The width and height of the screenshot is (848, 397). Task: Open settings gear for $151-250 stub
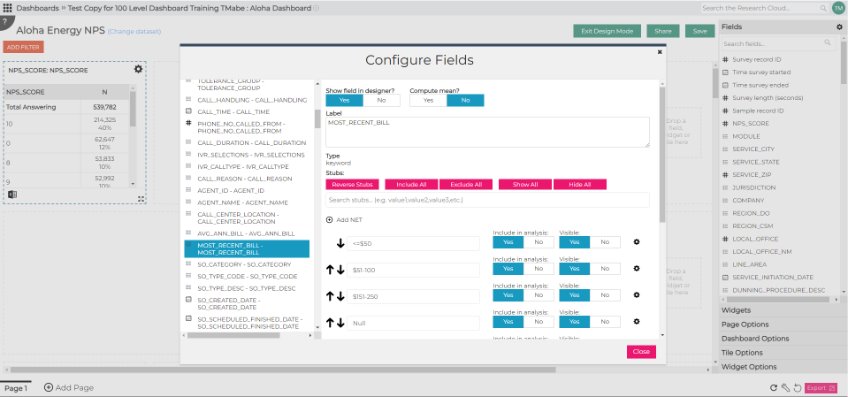click(x=637, y=295)
